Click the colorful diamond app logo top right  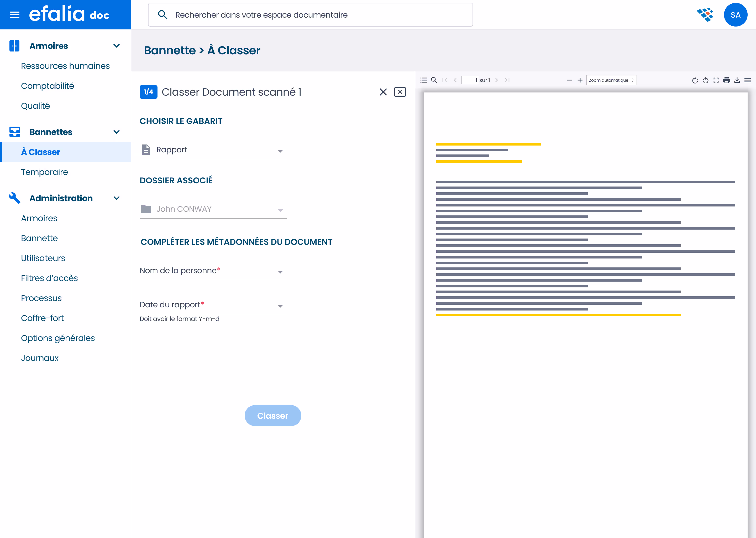click(x=705, y=15)
